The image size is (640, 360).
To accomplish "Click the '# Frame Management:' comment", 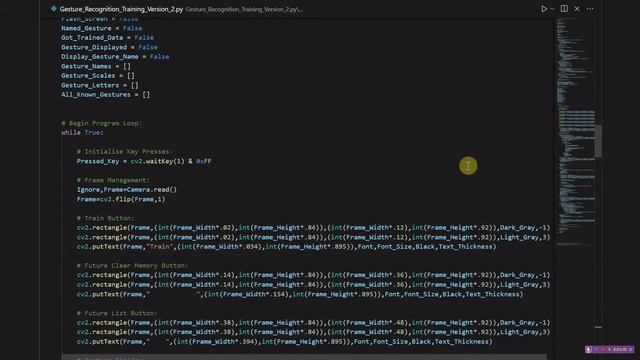I will pyautogui.click(x=113, y=180).
